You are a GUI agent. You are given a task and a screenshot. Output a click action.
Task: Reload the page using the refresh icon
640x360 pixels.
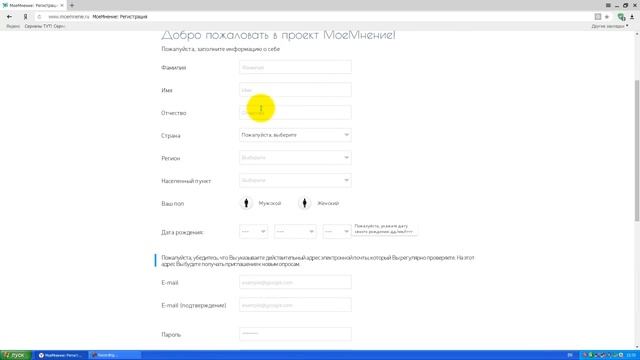[39, 17]
